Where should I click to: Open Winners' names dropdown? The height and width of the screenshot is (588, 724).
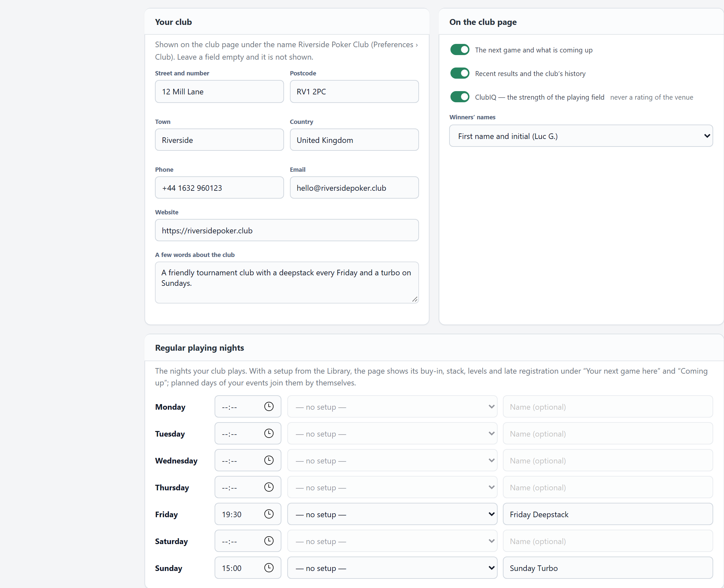581,136
